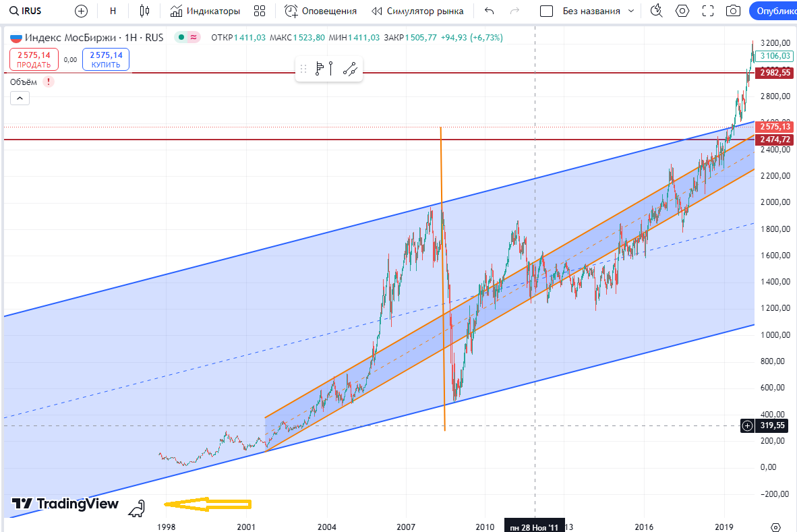Open chart settings hexagon icon
The height and width of the screenshot is (532, 797).
point(682,11)
